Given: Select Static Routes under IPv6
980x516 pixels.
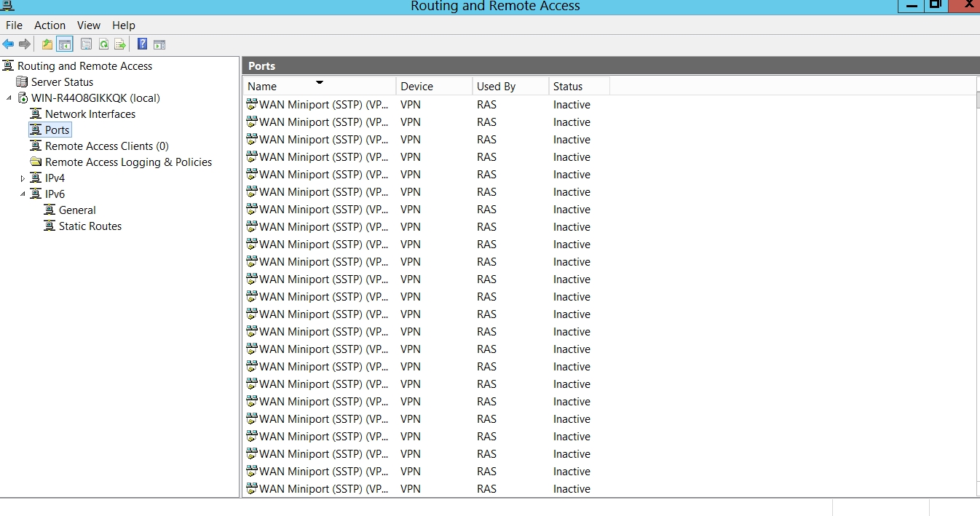Looking at the screenshot, I should click(90, 226).
